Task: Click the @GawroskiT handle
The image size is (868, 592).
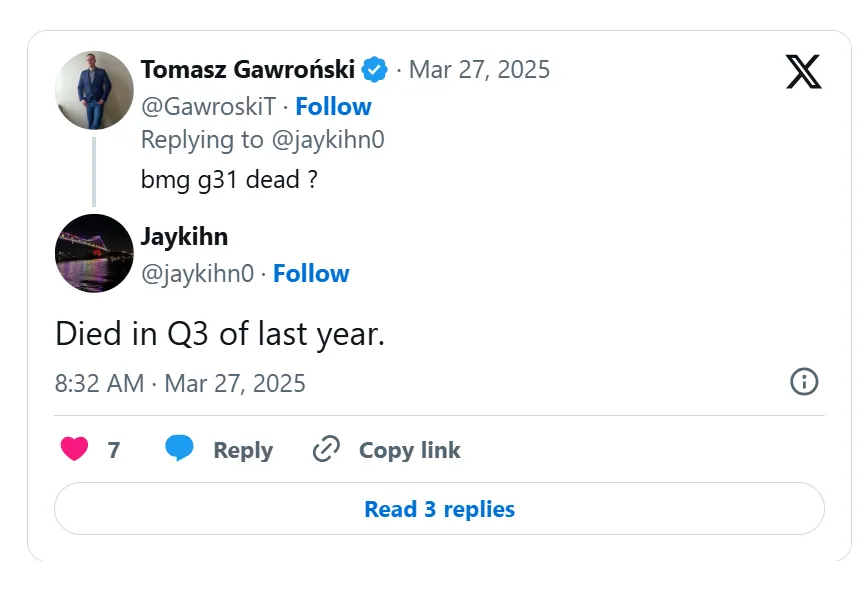Action: (x=208, y=106)
